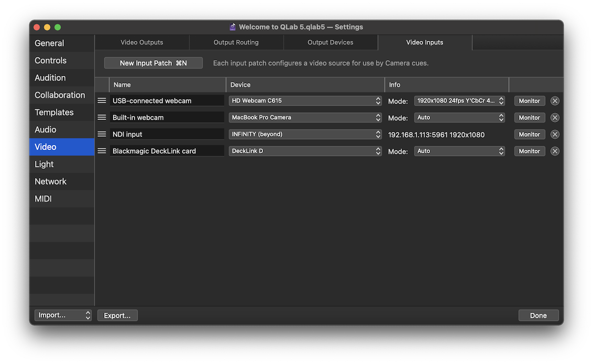Remove the Built-in webcam input patch
Viewport: 593px width, 364px height.
click(x=555, y=117)
